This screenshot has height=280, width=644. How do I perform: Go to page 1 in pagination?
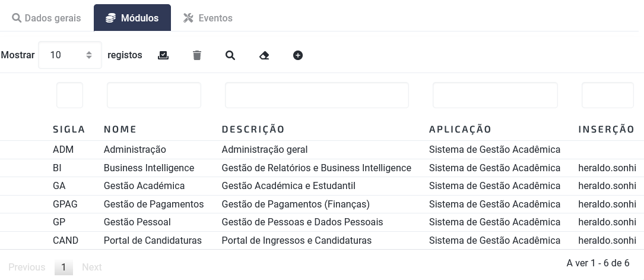click(64, 268)
